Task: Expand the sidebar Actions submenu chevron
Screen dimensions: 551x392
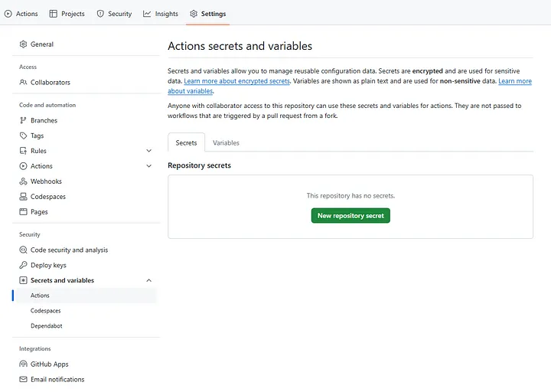Action: (x=149, y=166)
